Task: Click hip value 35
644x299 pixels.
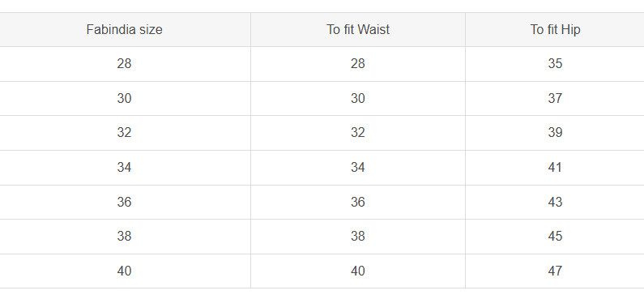Action: 555,64
